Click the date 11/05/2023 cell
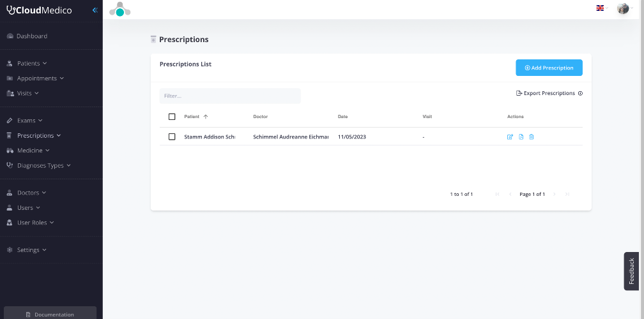The image size is (644, 319). point(352,137)
